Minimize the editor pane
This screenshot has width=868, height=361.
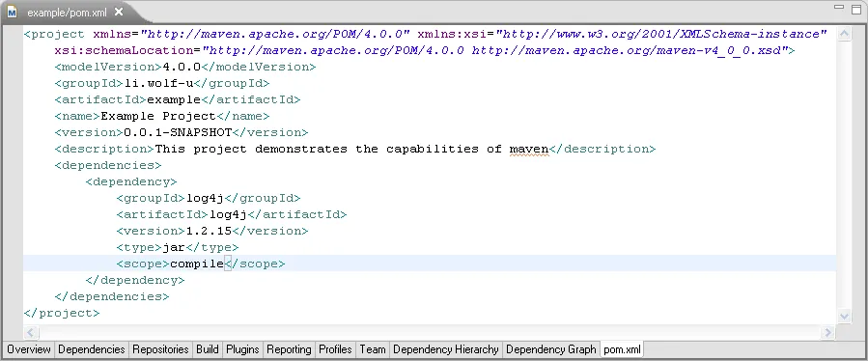(x=839, y=8)
